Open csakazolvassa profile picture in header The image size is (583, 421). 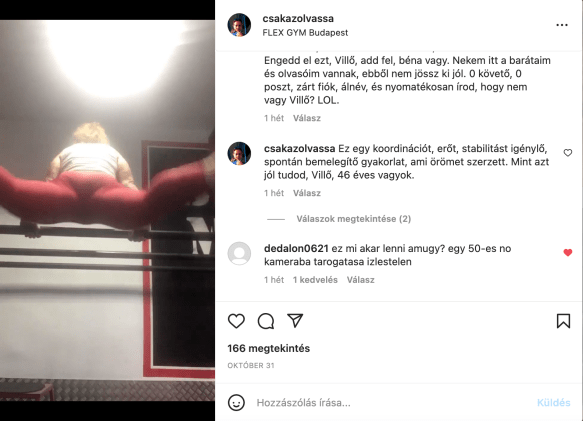[239, 25]
